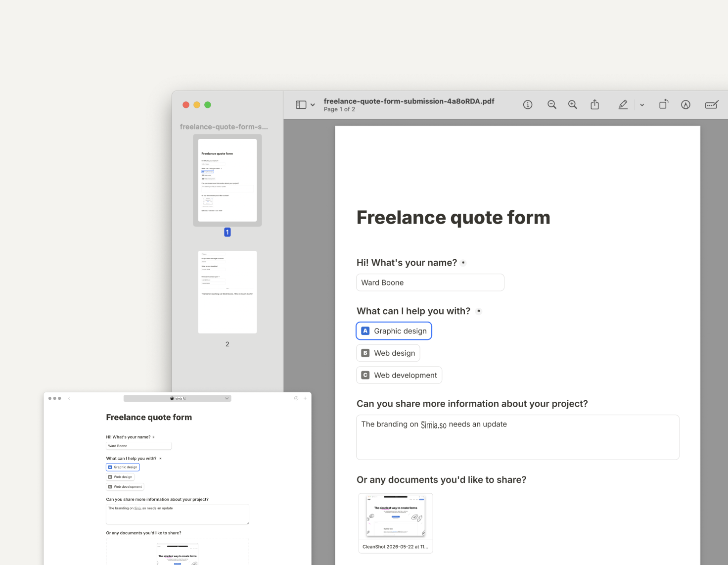Select Graphic design option in browser form

point(123,467)
